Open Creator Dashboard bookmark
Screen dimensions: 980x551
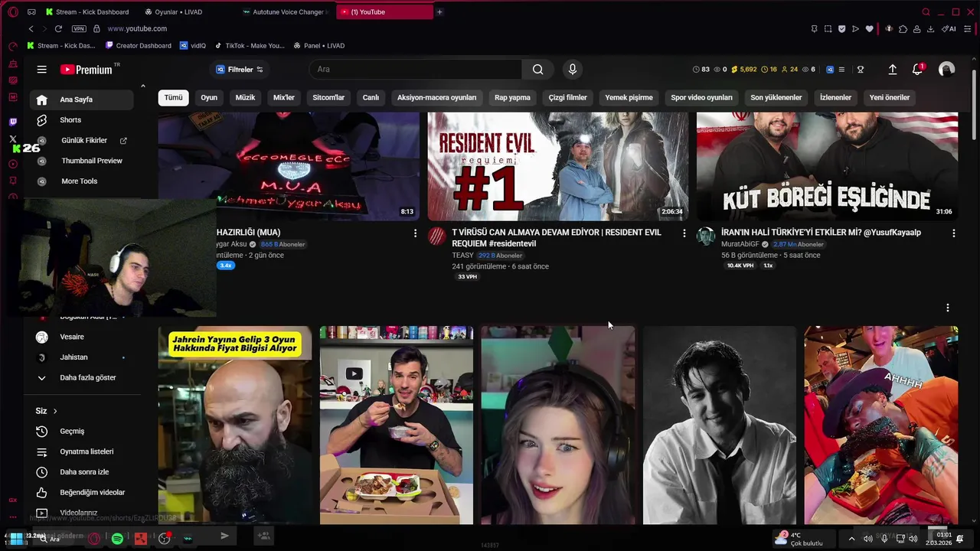[139, 46]
